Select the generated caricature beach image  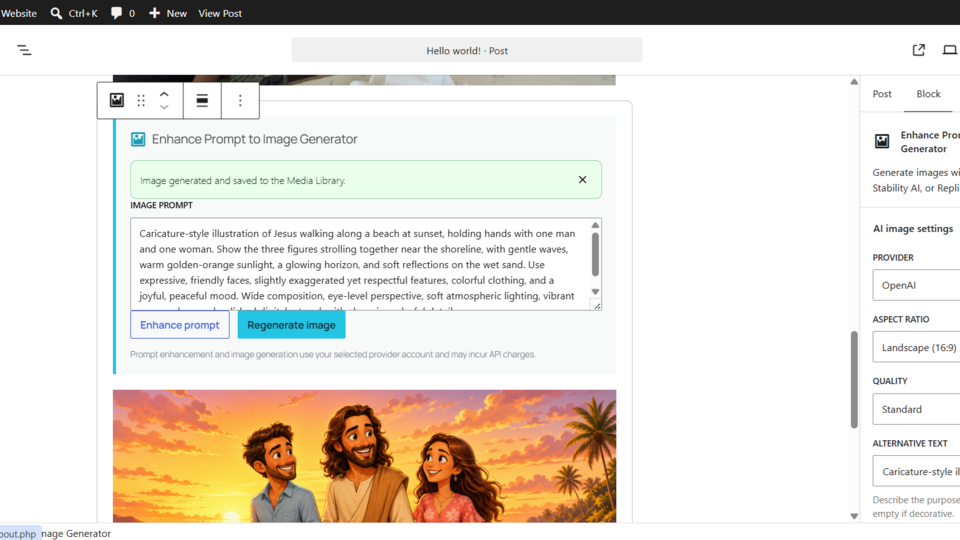point(364,456)
